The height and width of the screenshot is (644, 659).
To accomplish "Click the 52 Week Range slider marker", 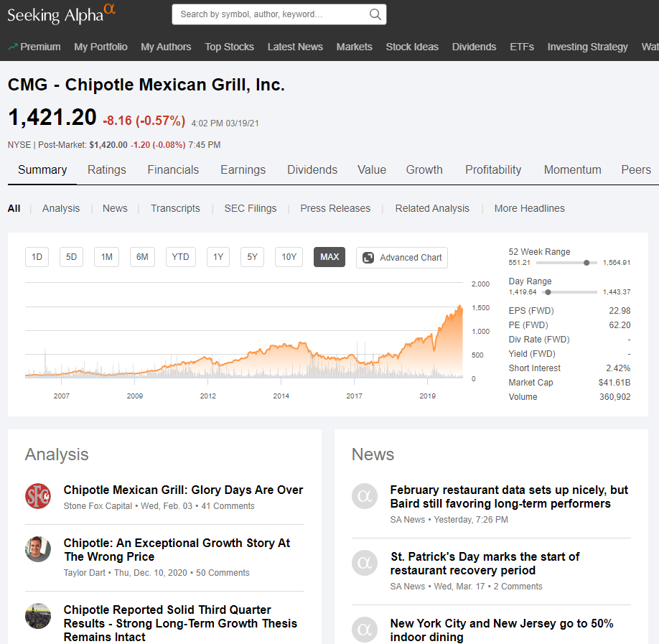I will point(586,263).
